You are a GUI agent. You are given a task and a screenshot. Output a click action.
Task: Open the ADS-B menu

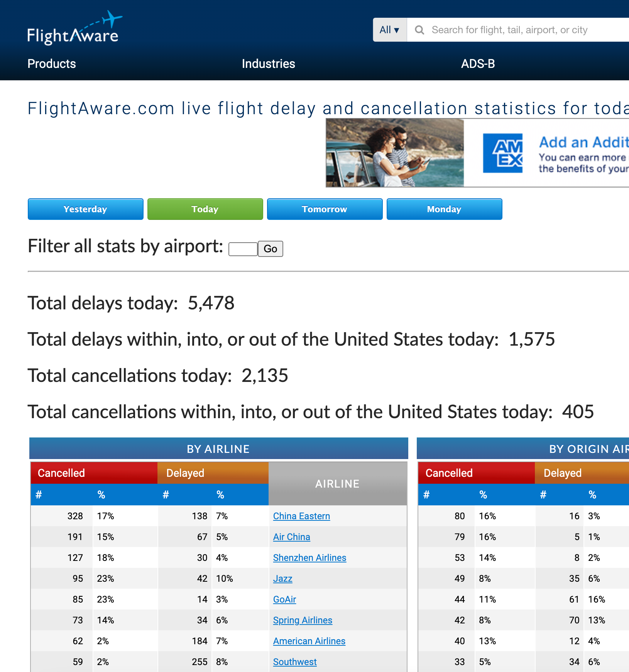(x=478, y=64)
